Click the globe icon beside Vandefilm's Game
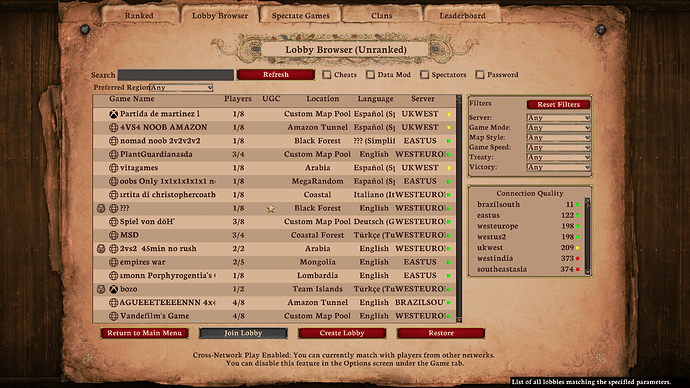Viewport: 690px width, 388px height. (114, 316)
